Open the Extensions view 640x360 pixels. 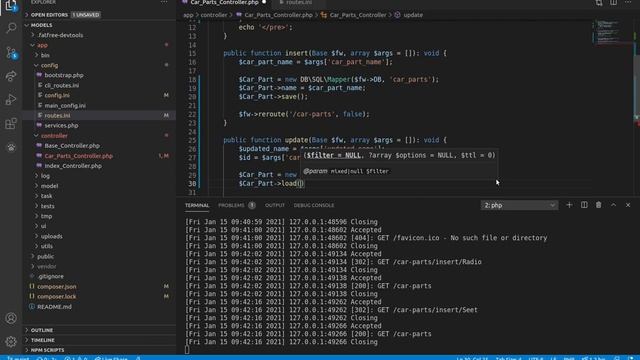(11, 123)
